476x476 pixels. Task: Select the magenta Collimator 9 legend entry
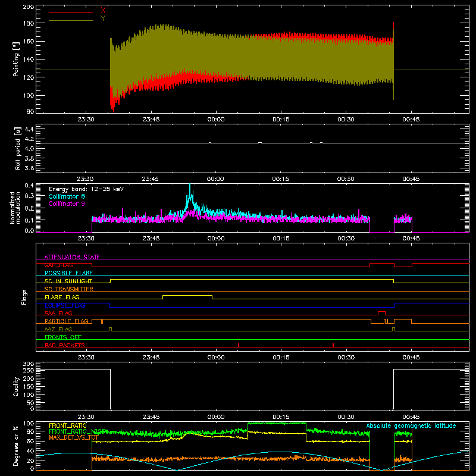point(67,203)
